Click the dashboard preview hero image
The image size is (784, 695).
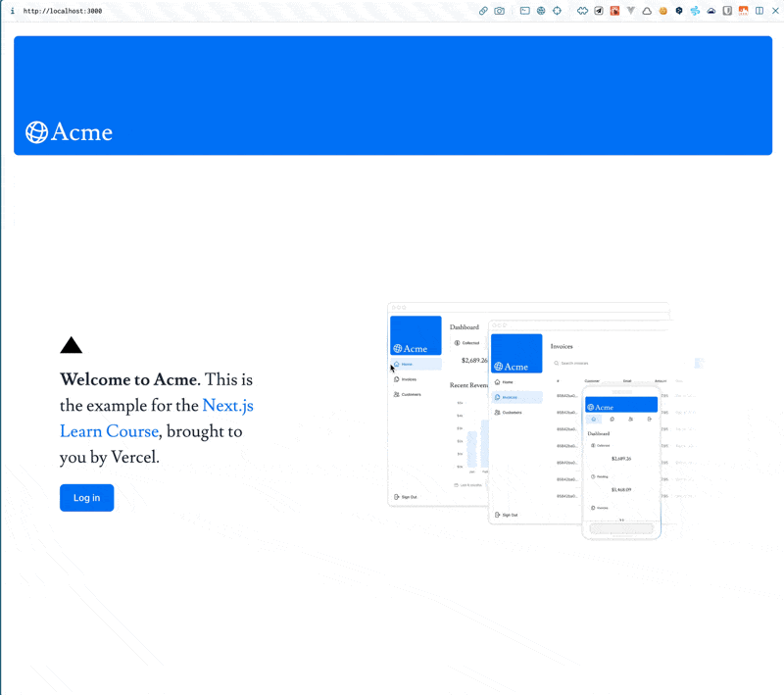[545, 420]
